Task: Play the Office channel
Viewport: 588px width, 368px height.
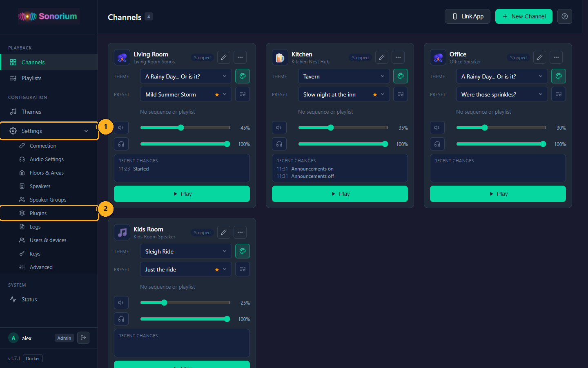Action: [498, 194]
